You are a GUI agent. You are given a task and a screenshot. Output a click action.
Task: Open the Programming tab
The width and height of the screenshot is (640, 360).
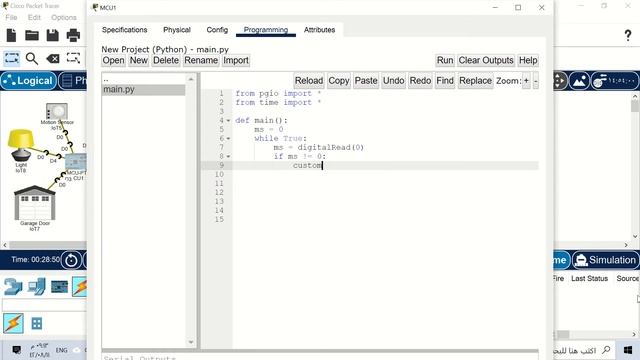pyautogui.click(x=266, y=30)
